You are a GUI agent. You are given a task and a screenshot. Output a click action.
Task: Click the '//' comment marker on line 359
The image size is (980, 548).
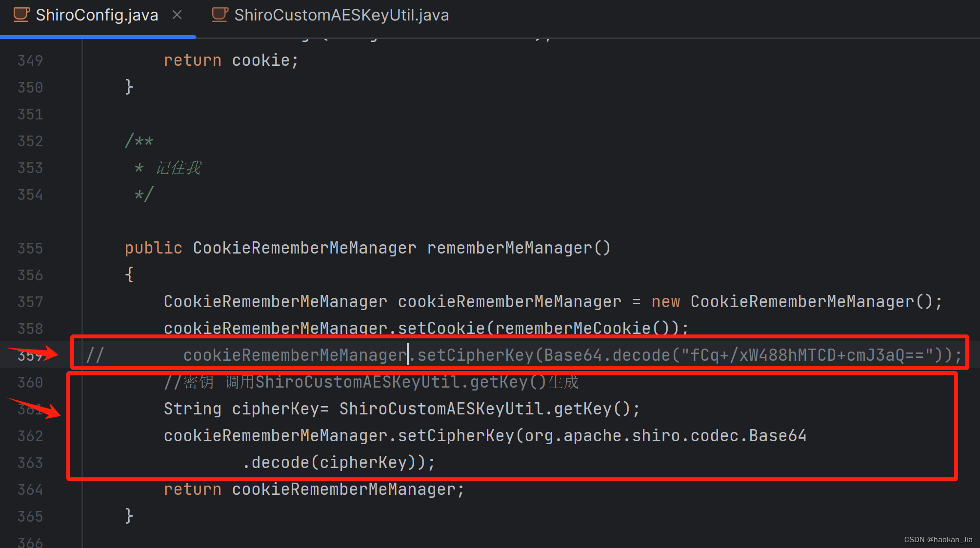95,355
